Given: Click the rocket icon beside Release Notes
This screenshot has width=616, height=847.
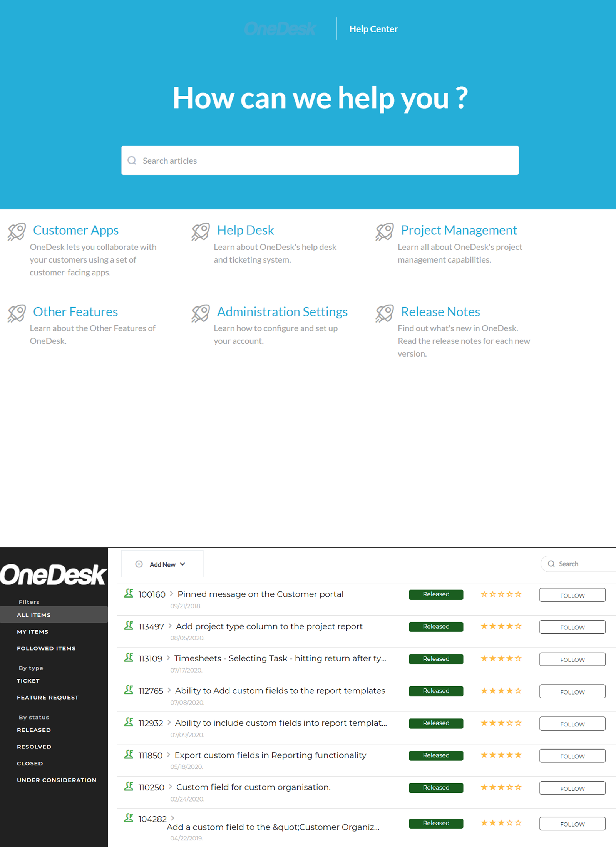Looking at the screenshot, I should click(385, 313).
